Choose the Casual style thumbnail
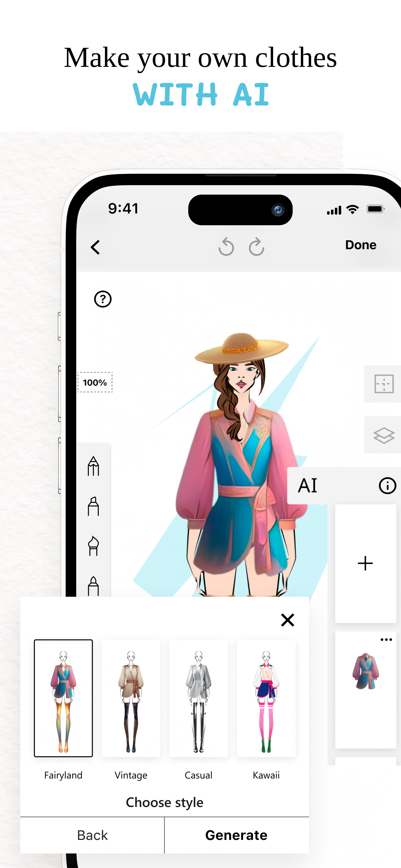This screenshot has height=868, width=401. click(199, 698)
